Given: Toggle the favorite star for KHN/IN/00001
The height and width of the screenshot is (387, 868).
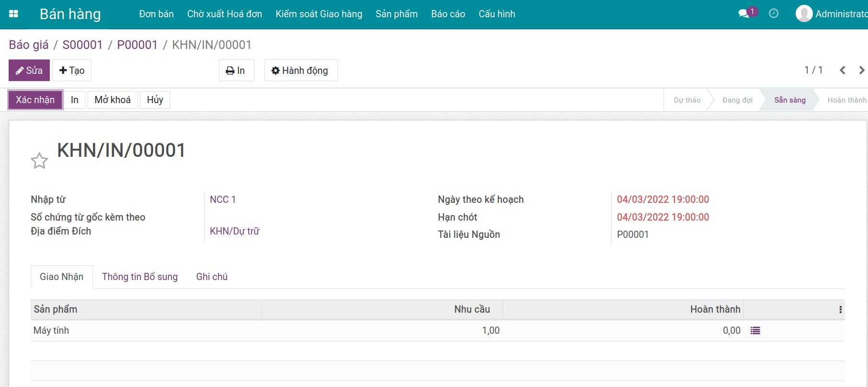Looking at the screenshot, I should [39, 161].
